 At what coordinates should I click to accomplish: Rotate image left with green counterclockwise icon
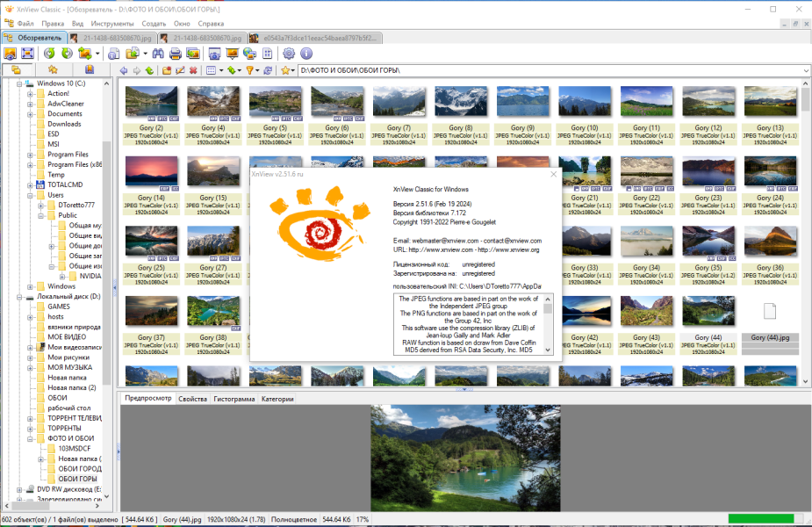pyautogui.click(x=49, y=54)
